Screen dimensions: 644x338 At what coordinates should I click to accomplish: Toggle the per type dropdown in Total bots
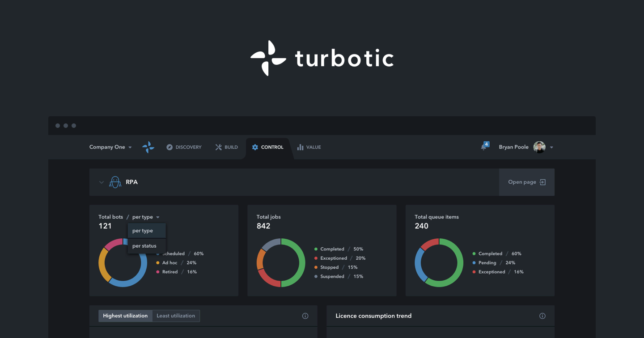(146, 217)
